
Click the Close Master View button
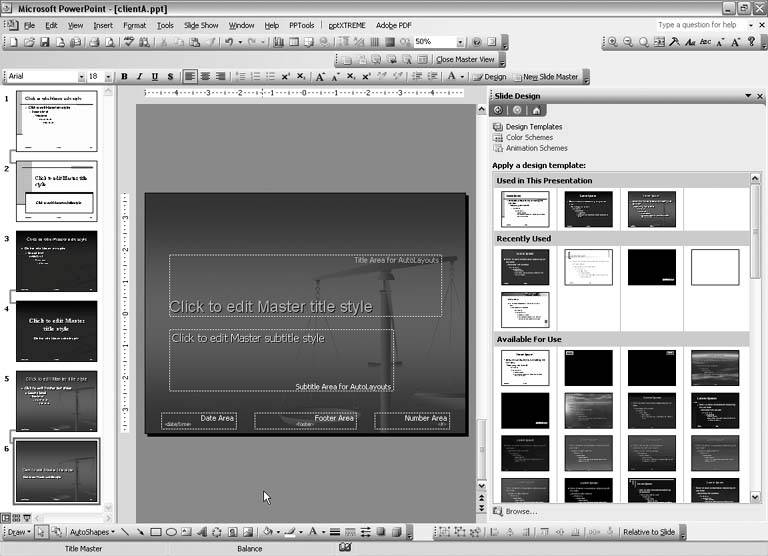point(465,60)
